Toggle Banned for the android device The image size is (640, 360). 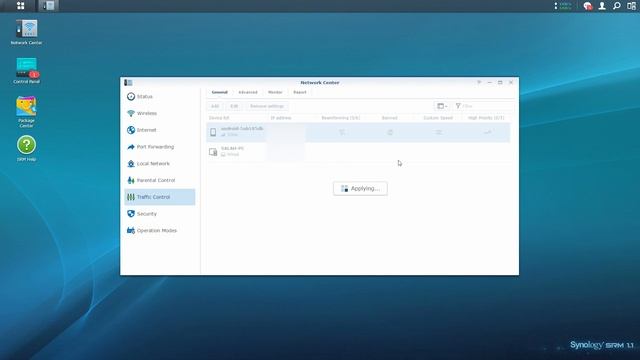pos(390,132)
